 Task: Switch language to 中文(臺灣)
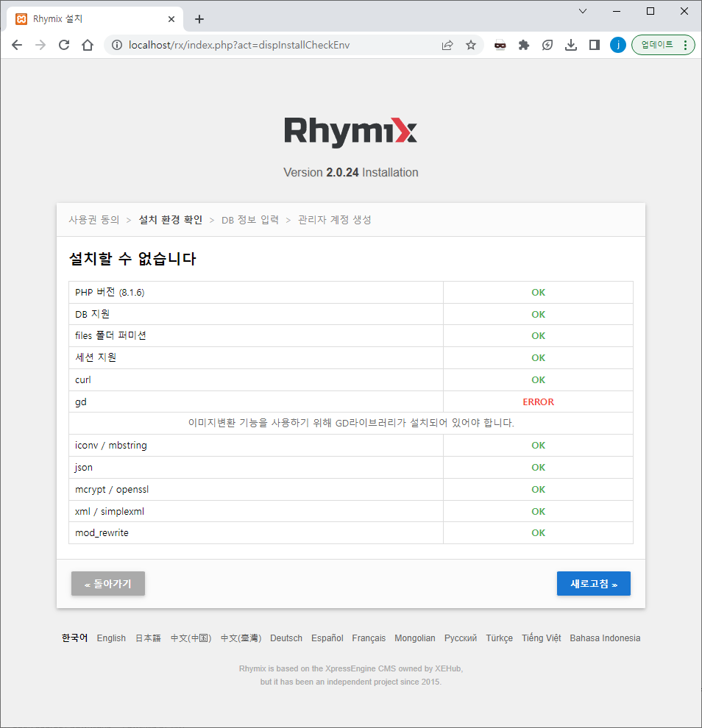241,638
